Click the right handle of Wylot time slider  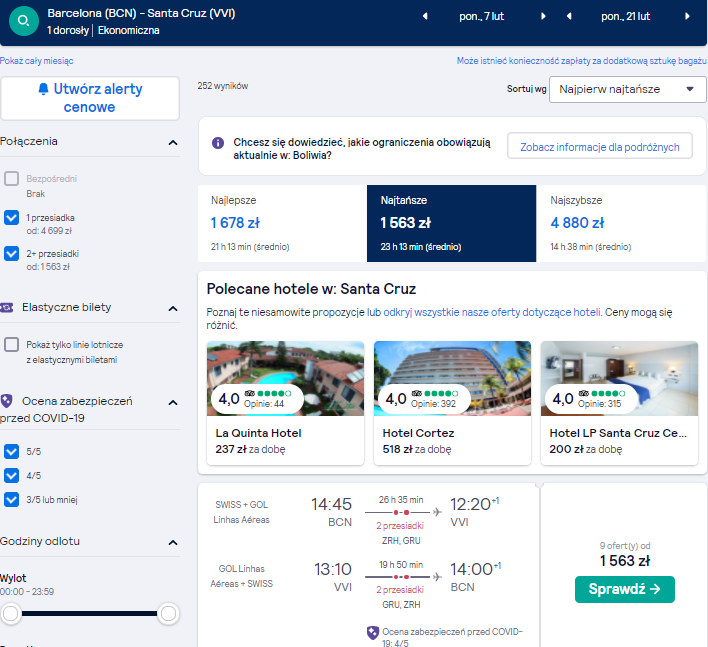pos(168,613)
